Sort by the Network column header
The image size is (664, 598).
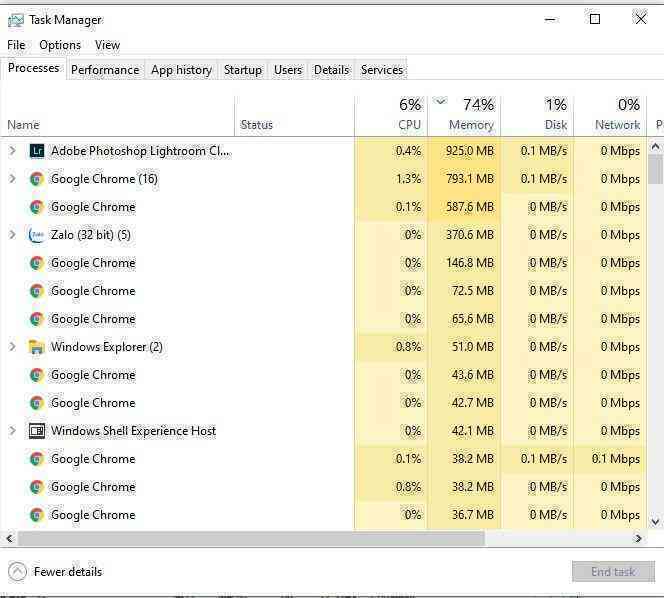610,116
